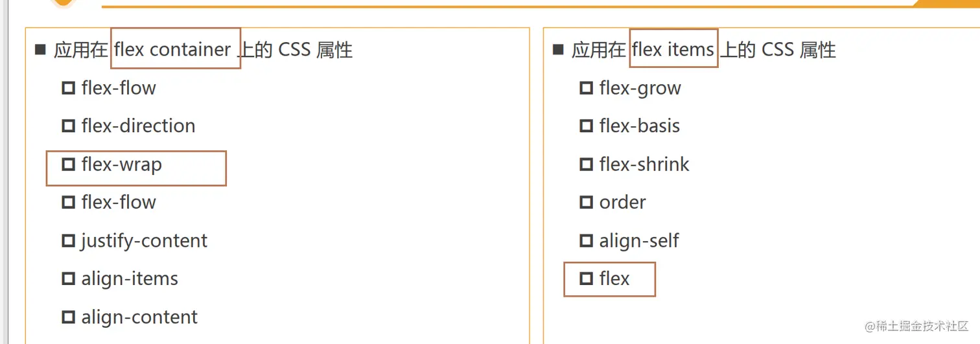Click the flex-shrink property text

click(644, 165)
